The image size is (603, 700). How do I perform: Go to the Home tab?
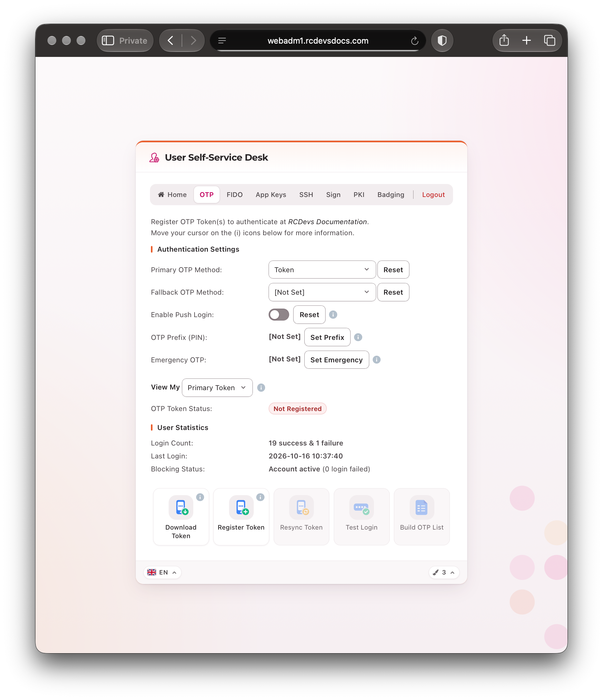pos(172,194)
